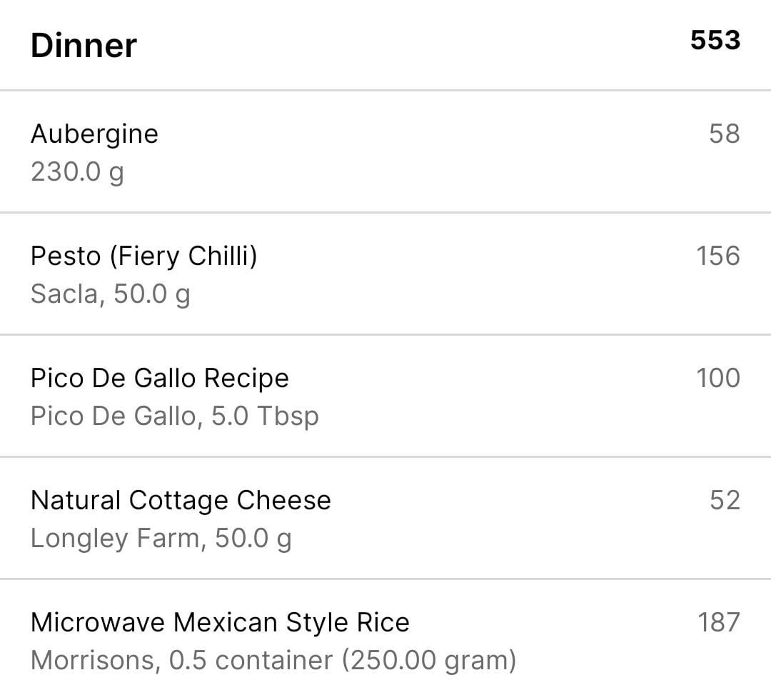The height and width of the screenshot is (700, 771).
Task: Select the Sacla, 50.0 g serving line
Action: [x=110, y=294]
